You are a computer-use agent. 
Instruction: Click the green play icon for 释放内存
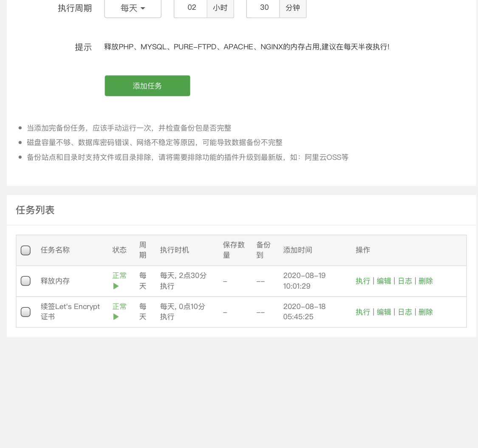click(116, 286)
